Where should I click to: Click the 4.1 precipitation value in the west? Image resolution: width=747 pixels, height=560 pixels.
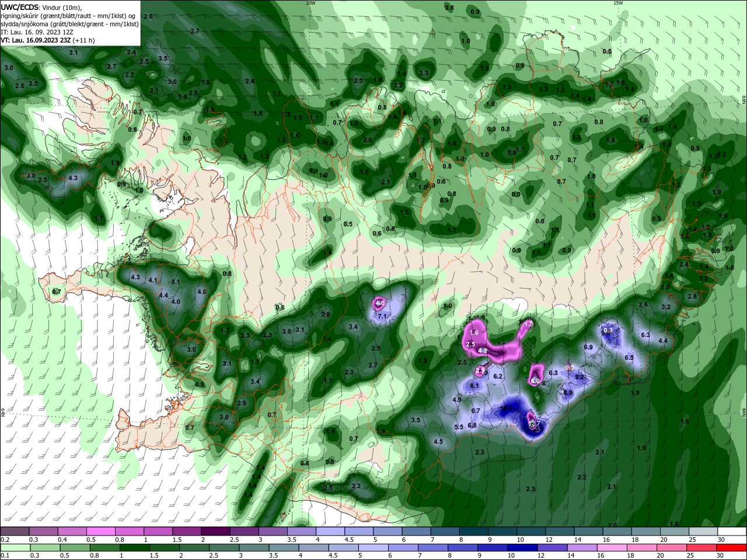point(153,280)
